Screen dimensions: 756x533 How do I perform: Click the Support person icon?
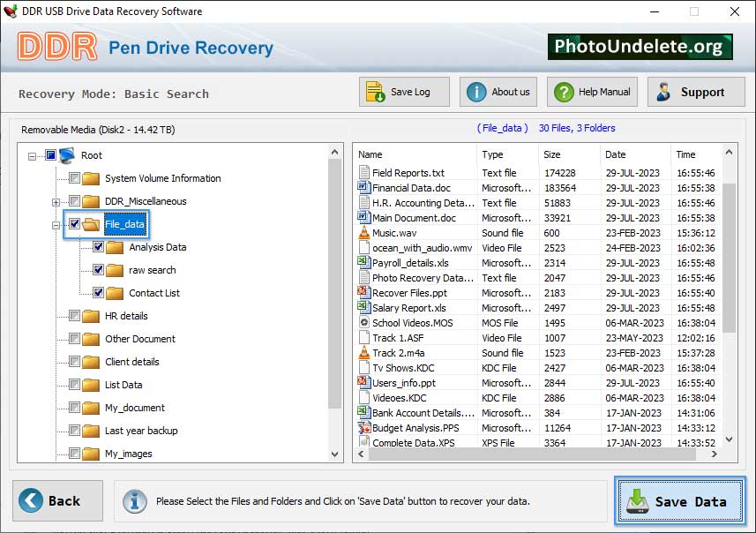[663, 92]
